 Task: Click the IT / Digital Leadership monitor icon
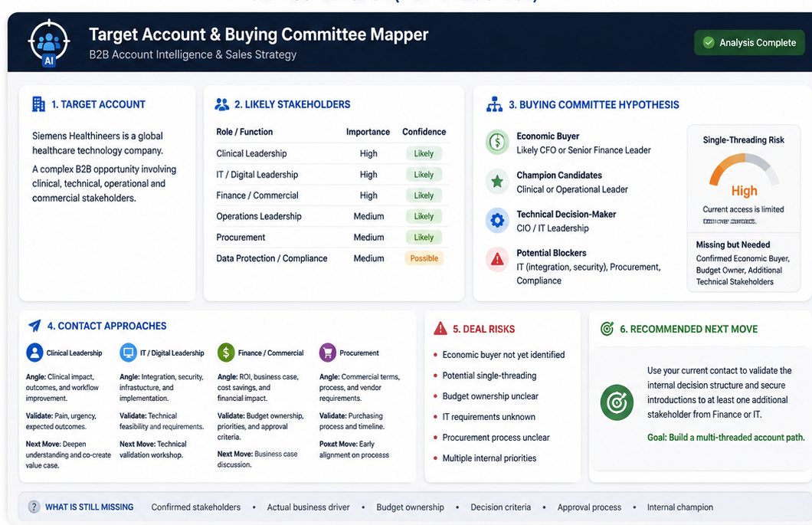(x=128, y=353)
